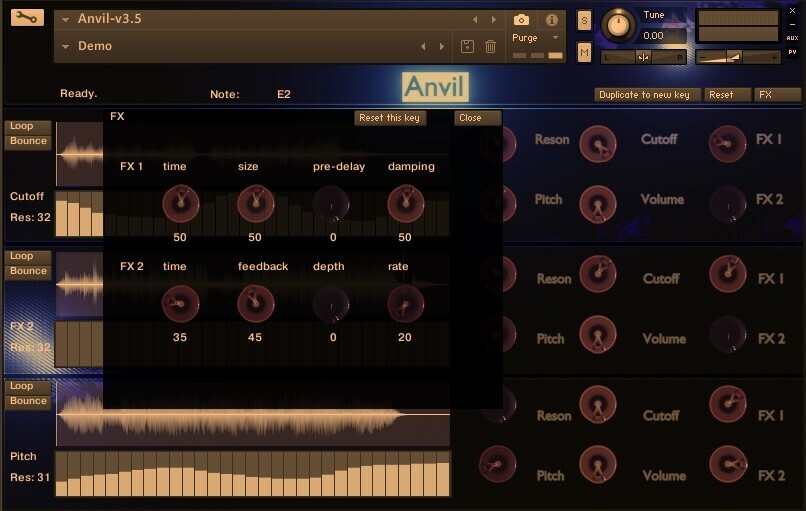
Task: Click the FX 1 damping knob
Action: click(406, 204)
